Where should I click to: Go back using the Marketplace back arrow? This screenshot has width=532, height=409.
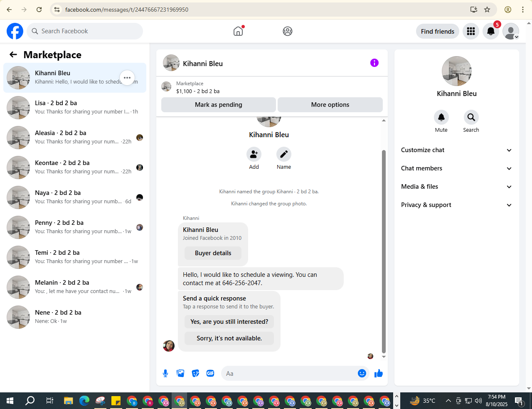[13, 54]
